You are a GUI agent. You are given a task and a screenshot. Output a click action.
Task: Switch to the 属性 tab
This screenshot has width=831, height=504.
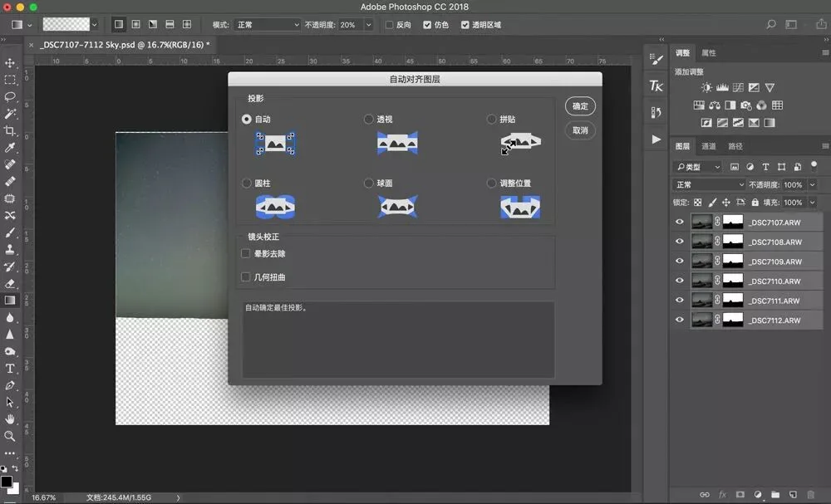[709, 53]
